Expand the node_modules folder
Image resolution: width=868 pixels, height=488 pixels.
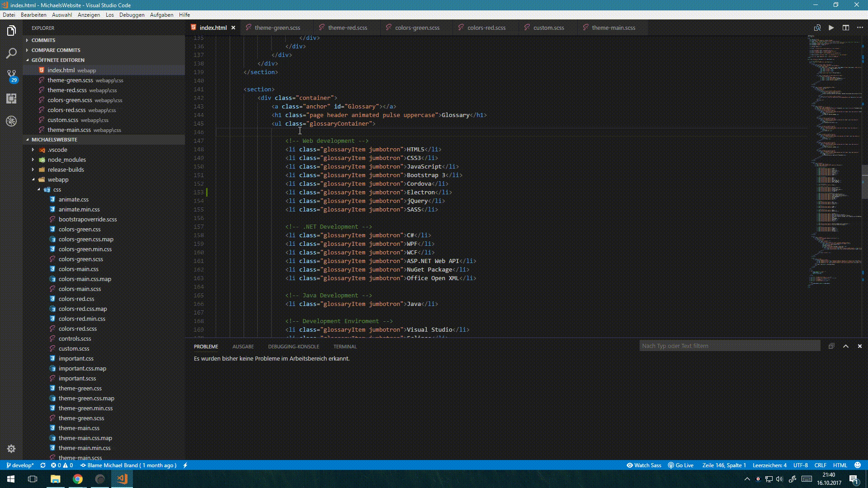pyautogui.click(x=66, y=160)
